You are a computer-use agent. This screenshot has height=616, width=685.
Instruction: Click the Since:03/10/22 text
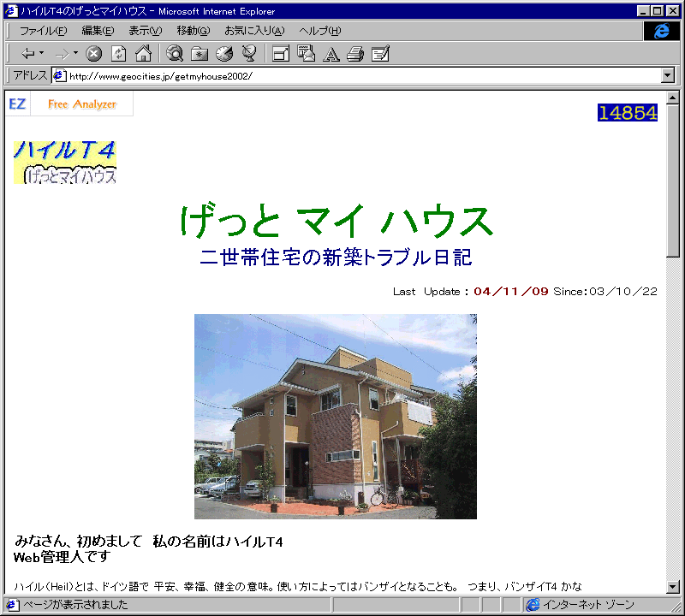tap(605, 291)
